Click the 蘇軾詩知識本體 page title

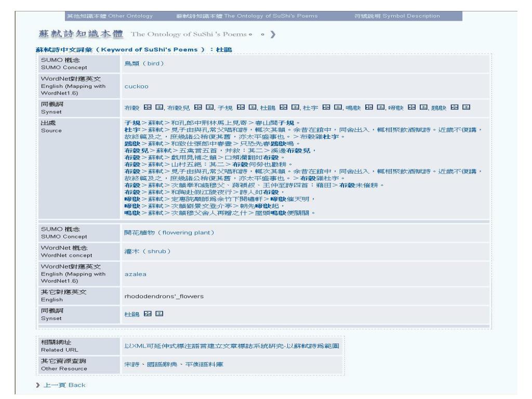point(81,34)
